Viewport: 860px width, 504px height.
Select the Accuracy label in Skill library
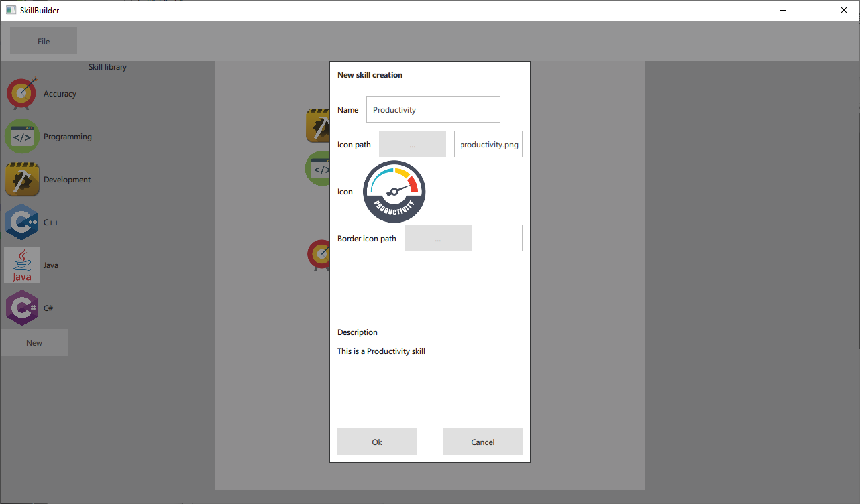coord(60,94)
